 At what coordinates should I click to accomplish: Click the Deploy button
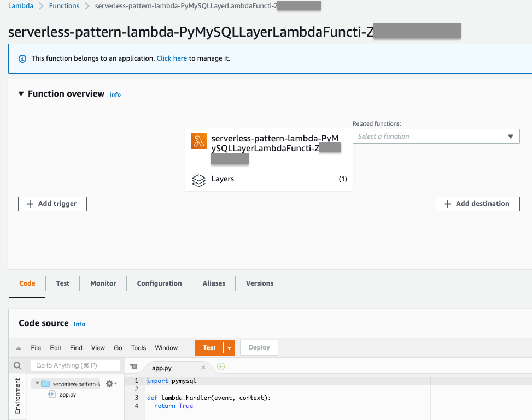click(259, 347)
